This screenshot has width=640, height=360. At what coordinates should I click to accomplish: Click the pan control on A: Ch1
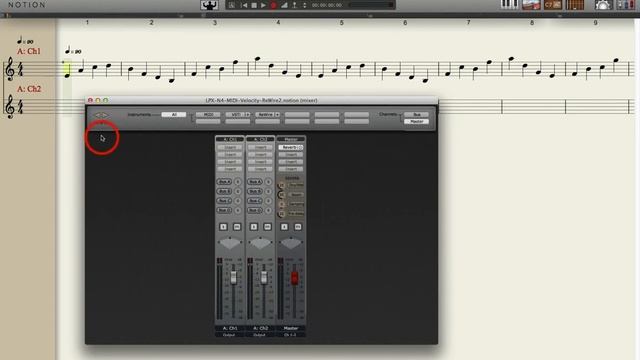pyautogui.click(x=230, y=243)
